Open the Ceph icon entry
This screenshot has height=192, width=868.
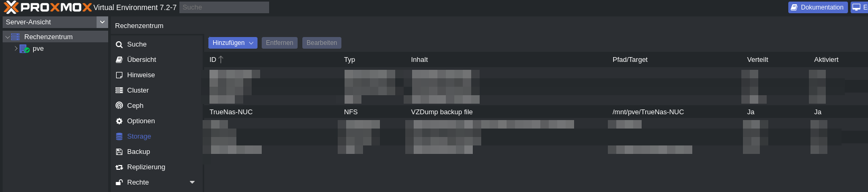[x=119, y=106]
